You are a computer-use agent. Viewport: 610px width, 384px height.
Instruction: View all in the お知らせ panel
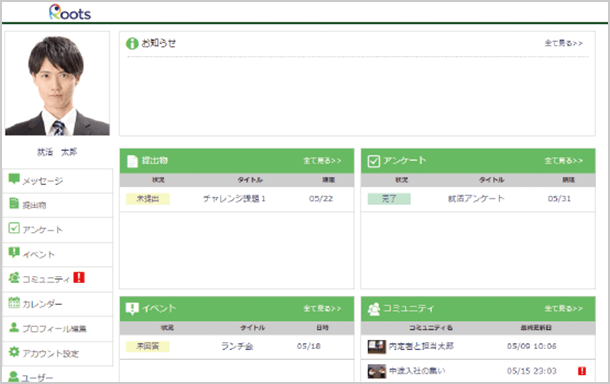(563, 43)
